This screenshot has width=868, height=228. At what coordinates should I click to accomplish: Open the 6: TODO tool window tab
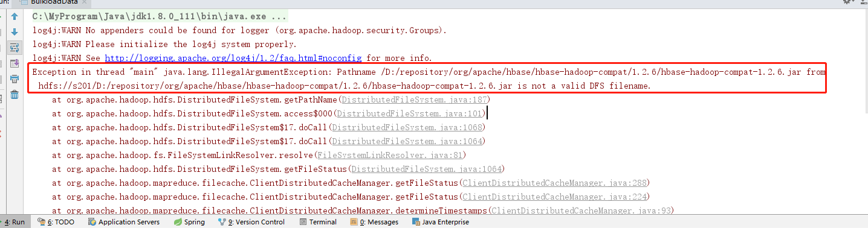(x=55, y=222)
